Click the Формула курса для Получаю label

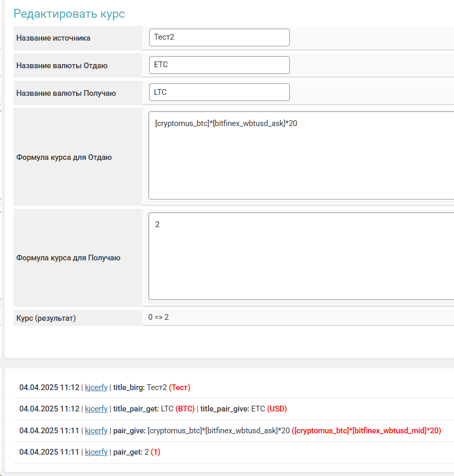(68, 258)
